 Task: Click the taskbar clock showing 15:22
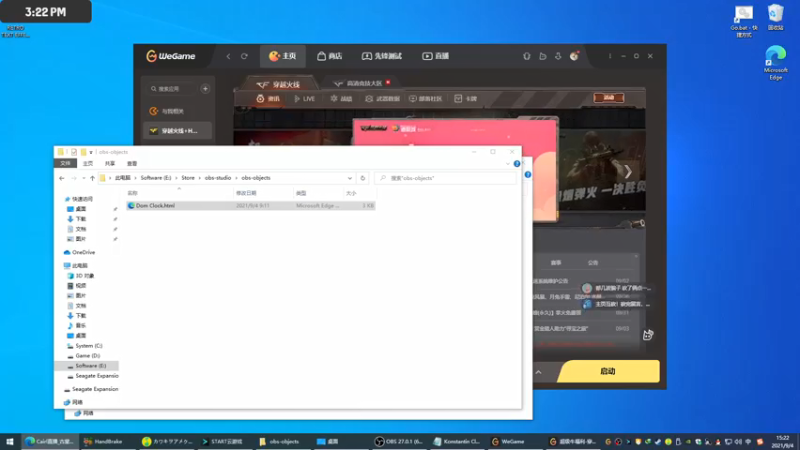pos(783,441)
